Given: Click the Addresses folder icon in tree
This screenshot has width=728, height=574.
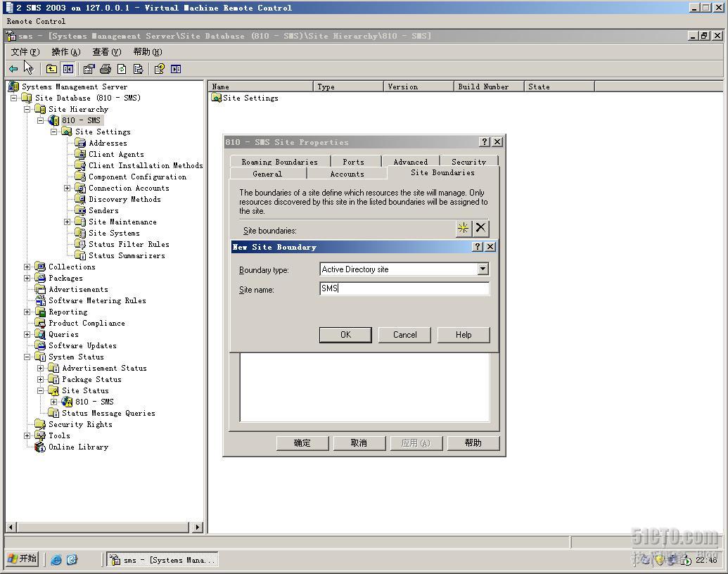Looking at the screenshot, I should 80,143.
